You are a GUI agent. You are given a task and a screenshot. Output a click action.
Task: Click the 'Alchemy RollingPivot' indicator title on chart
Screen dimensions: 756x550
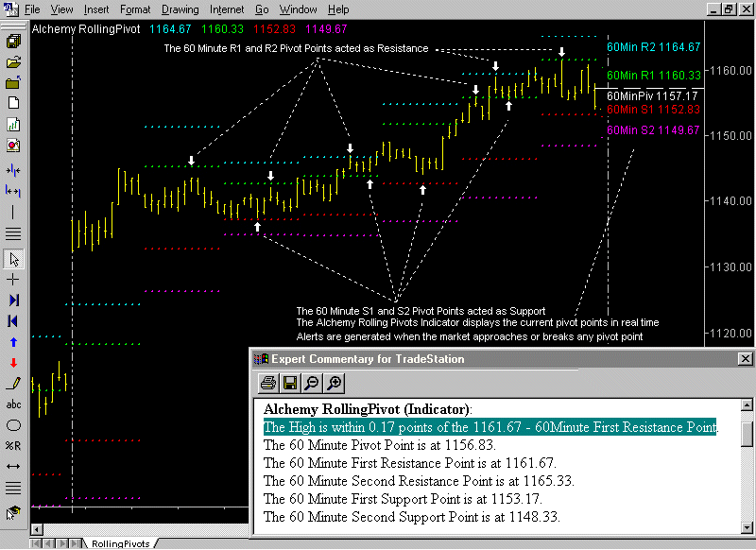coord(86,29)
